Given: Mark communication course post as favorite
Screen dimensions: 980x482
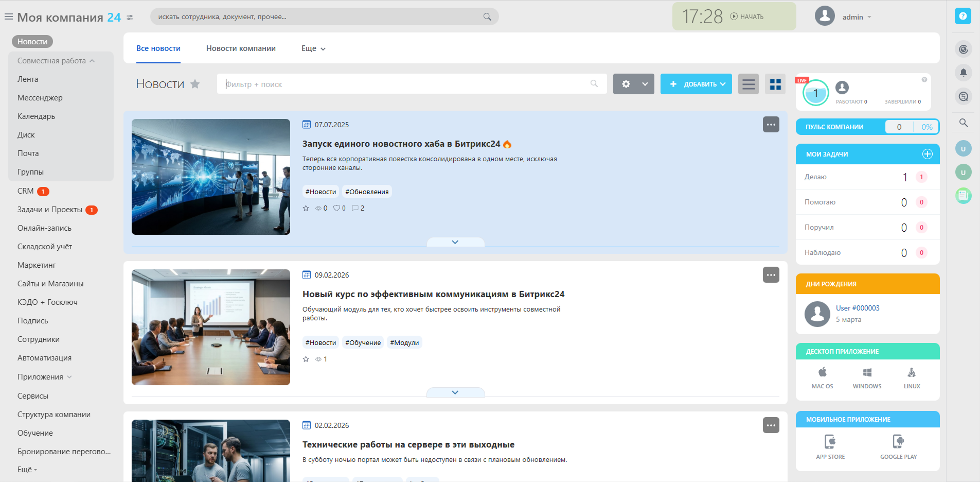Looking at the screenshot, I should point(306,359).
